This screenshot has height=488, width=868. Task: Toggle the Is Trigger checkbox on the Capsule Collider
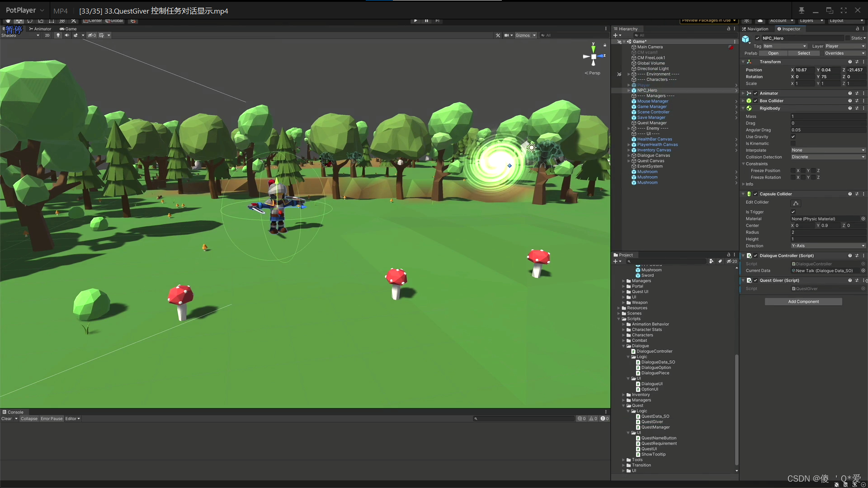click(x=793, y=212)
